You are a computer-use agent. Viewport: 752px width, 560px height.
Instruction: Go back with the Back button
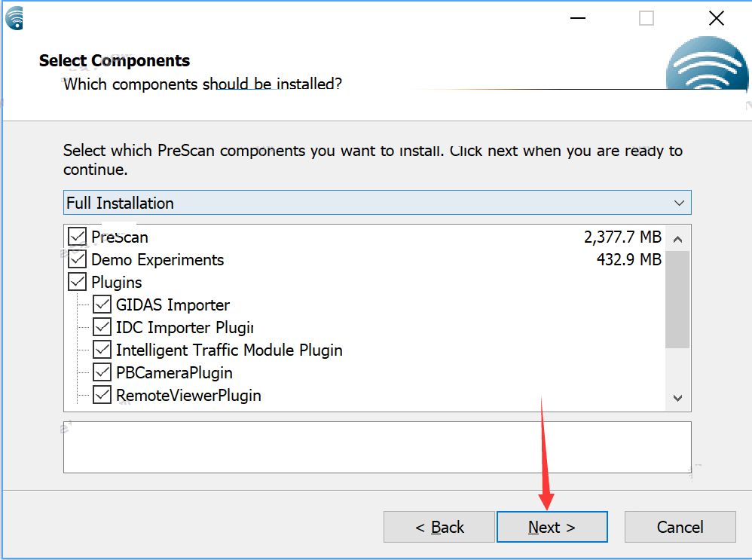click(439, 527)
